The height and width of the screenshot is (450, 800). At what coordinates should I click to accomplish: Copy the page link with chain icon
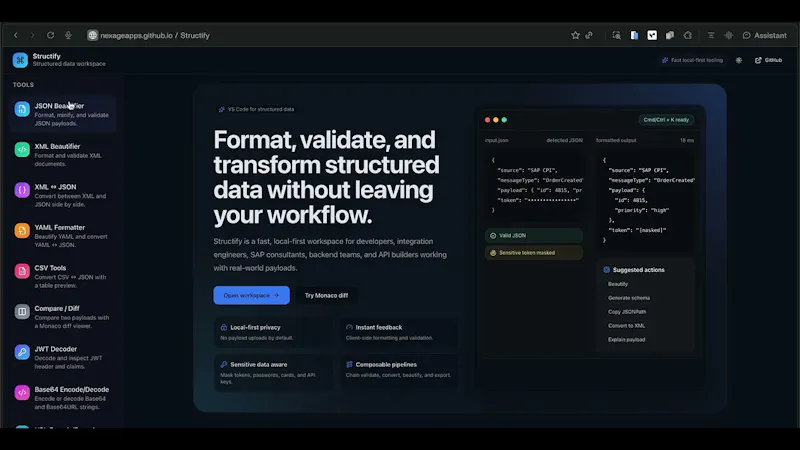pos(589,35)
